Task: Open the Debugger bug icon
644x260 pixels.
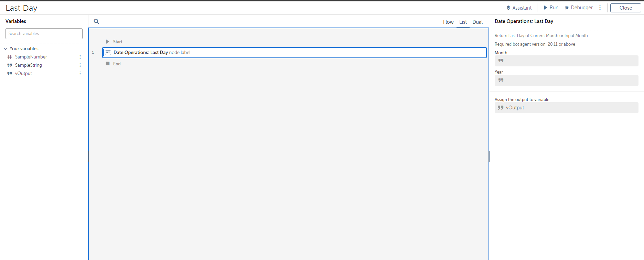Action: tap(567, 8)
